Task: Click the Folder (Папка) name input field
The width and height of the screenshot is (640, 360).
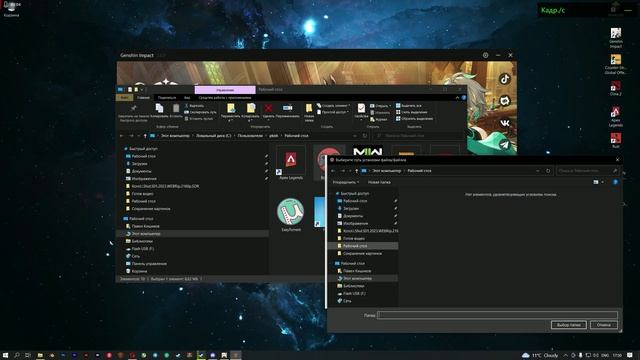Action: 497,315
